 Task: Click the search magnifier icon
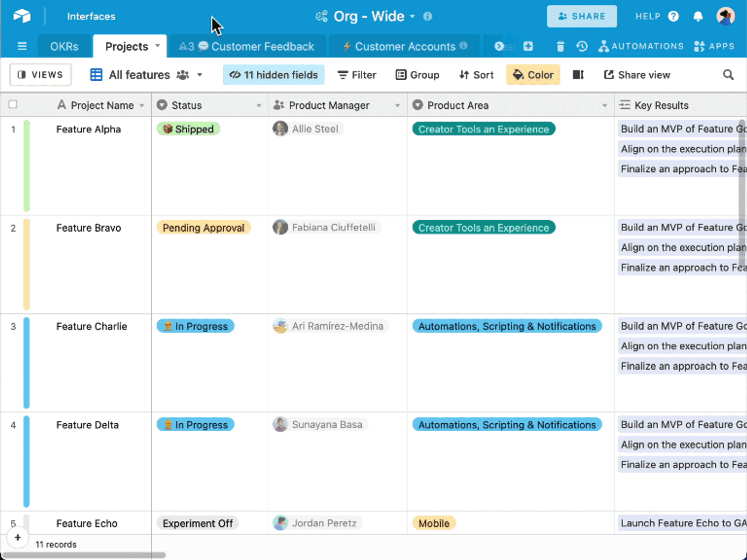click(728, 75)
